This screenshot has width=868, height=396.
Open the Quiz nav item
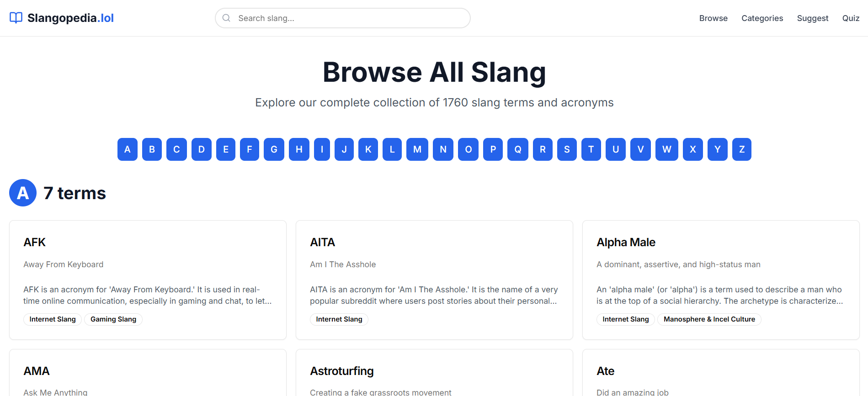click(851, 18)
